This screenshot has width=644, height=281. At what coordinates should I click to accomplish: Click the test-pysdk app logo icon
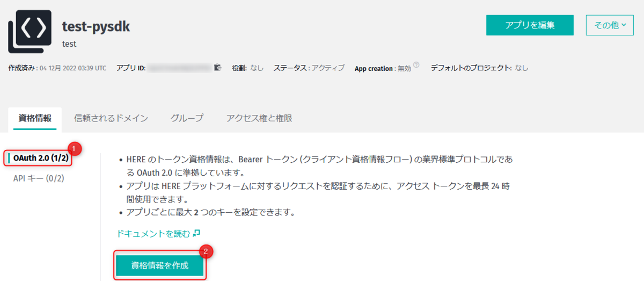click(30, 31)
